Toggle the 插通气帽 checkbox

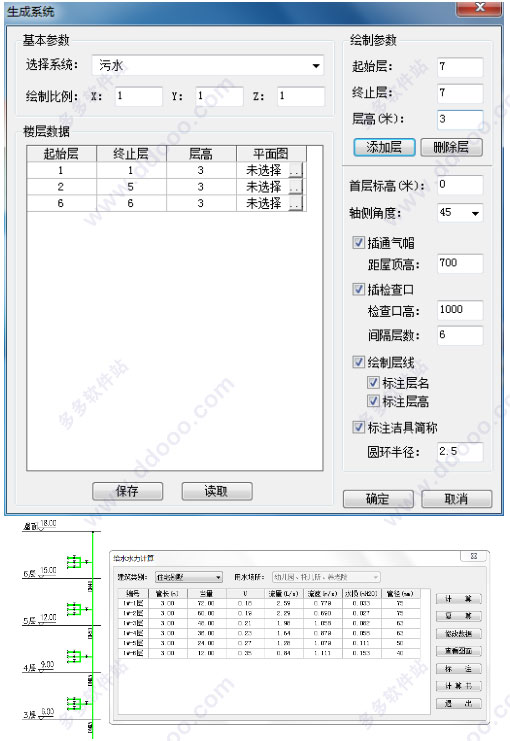coord(359,242)
